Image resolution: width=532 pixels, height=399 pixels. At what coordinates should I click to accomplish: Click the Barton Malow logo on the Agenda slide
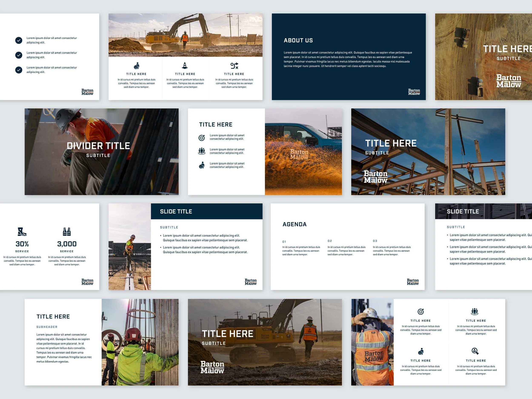[413, 282]
